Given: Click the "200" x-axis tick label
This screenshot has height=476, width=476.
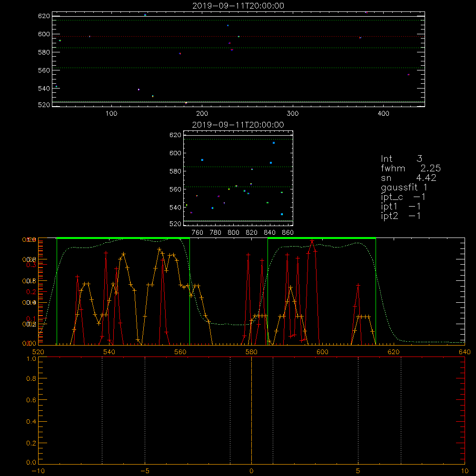Looking at the screenshot, I should (x=202, y=114).
